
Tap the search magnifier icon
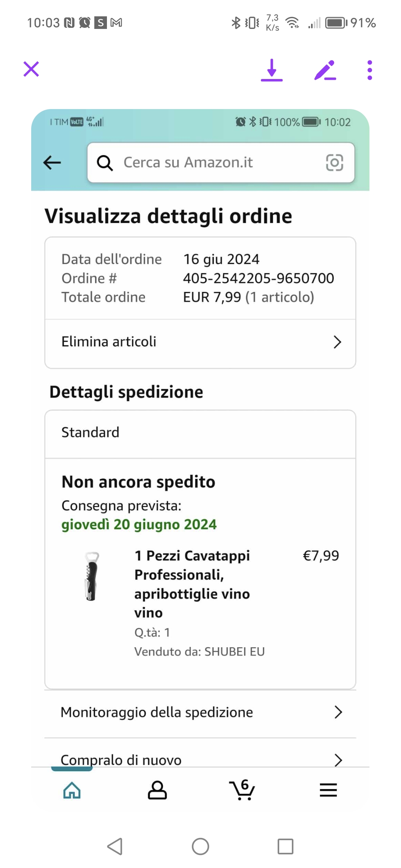(x=105, y=162)
